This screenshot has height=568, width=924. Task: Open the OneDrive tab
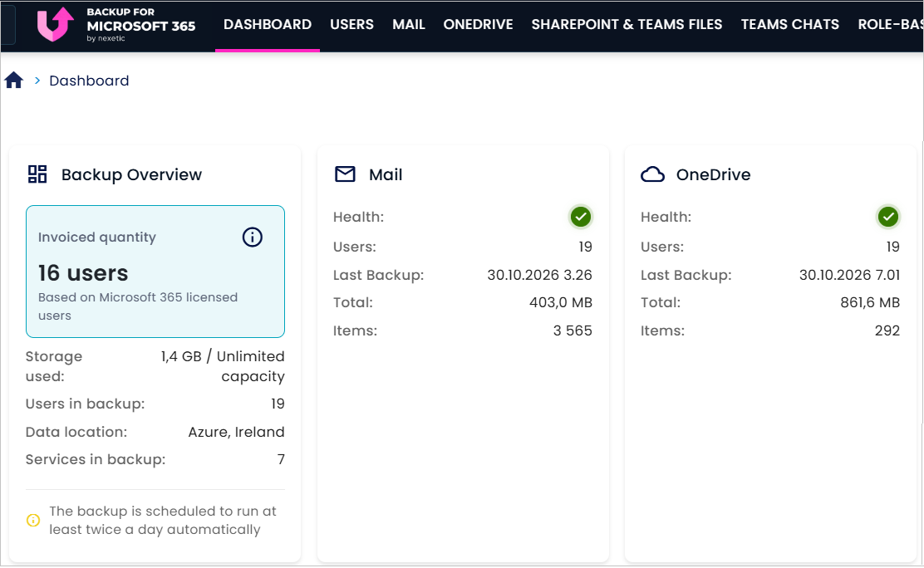[x=478, y=24]
